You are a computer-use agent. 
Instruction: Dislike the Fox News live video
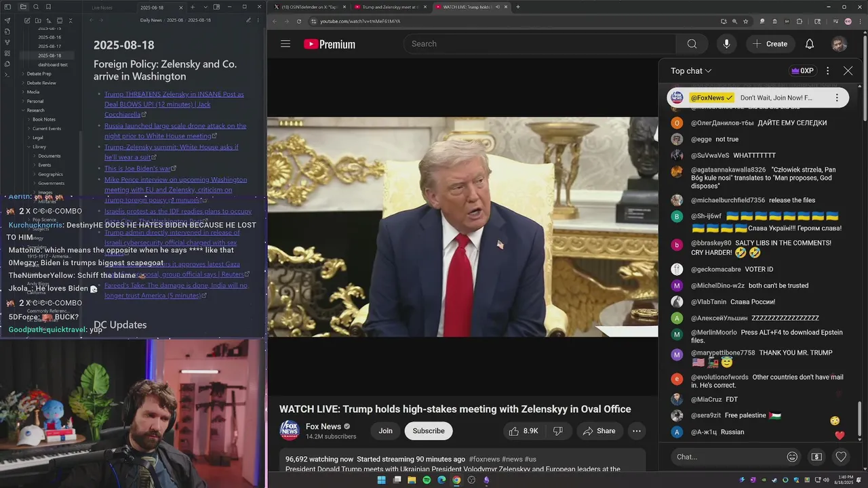pos(557,431)
